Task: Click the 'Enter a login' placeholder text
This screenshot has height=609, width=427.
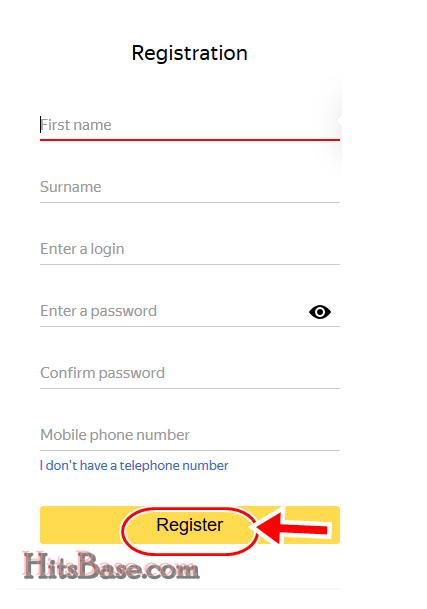Action: [x=82, y=249]
